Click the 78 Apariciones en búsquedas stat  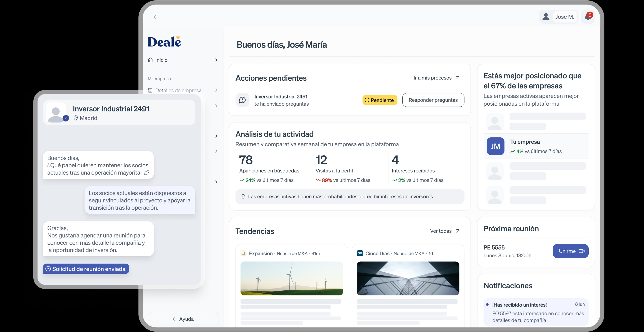coord(269,168)
